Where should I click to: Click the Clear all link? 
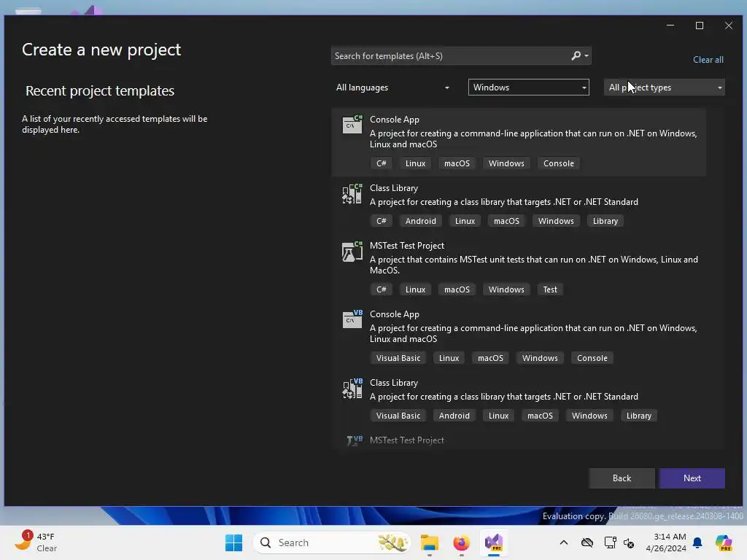708,60
